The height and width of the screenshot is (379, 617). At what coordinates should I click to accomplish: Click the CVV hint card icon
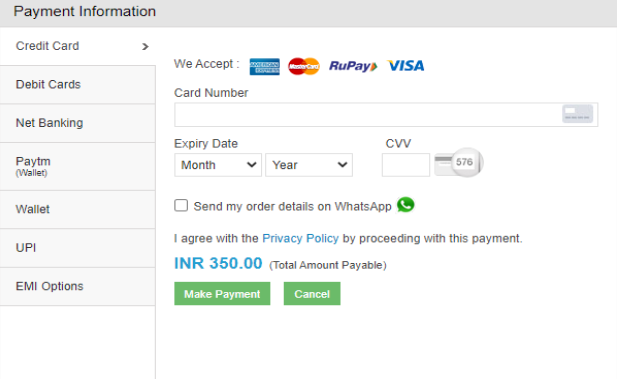(x=458, y=163)
